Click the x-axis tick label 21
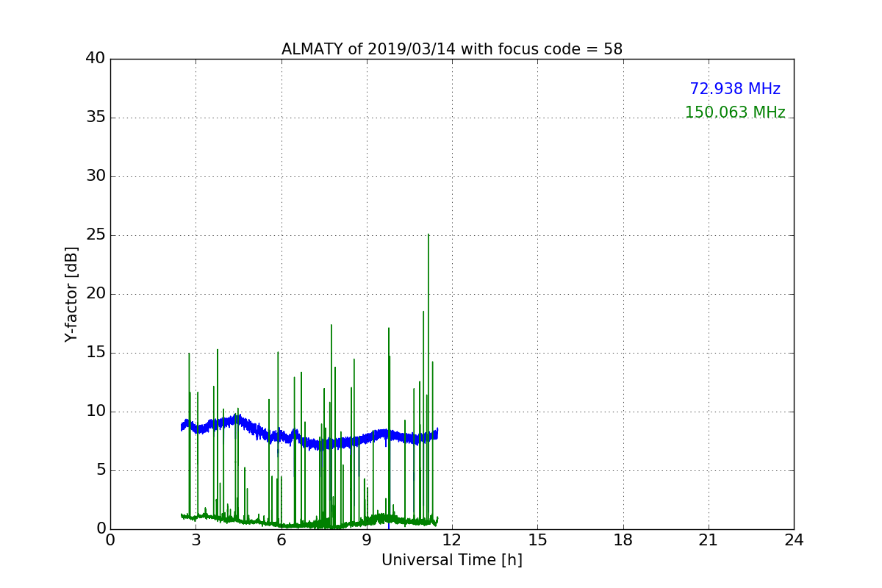The height and width of the screenshot is (588, 882). coord(709,540)
